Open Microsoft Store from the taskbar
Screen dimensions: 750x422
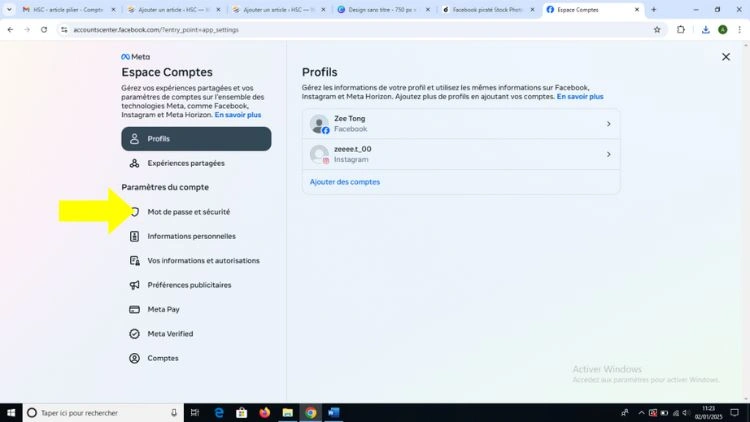coord(242,412)
